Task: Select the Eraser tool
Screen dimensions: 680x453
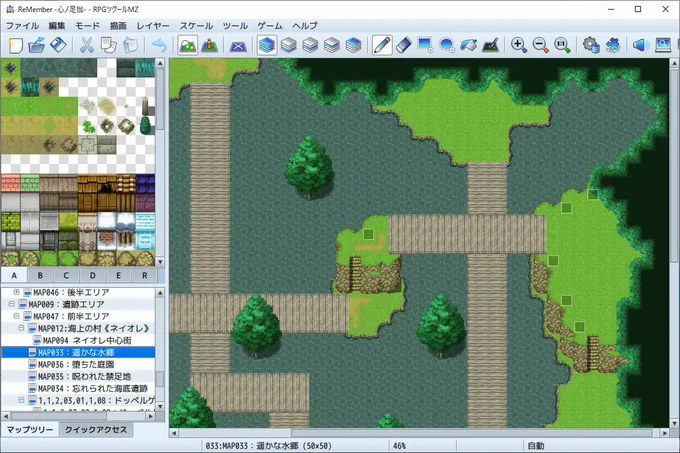Action: [404, 45]
